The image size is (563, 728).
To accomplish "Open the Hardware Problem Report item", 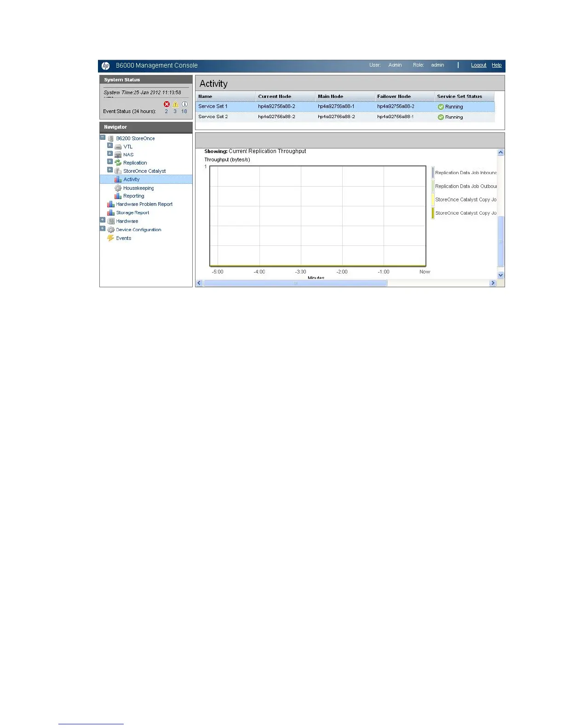I will pyautogui.click(x=144, y=204).
